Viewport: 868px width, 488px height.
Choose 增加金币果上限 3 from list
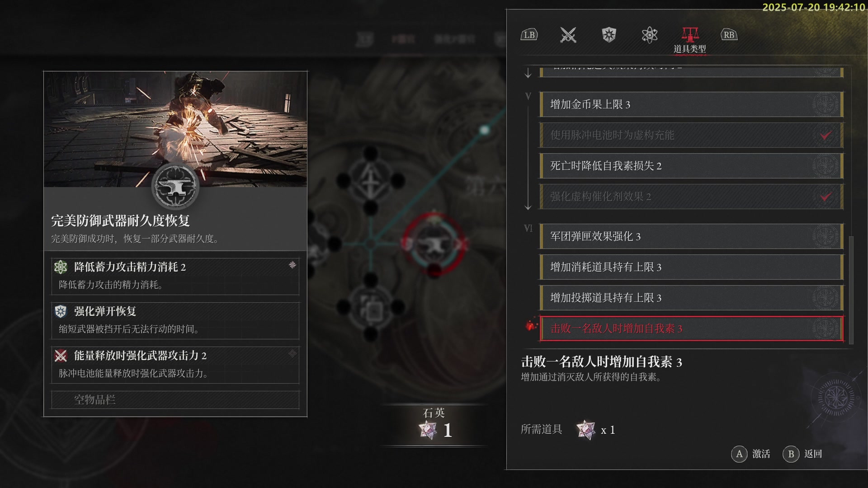(x=691, y=104)
